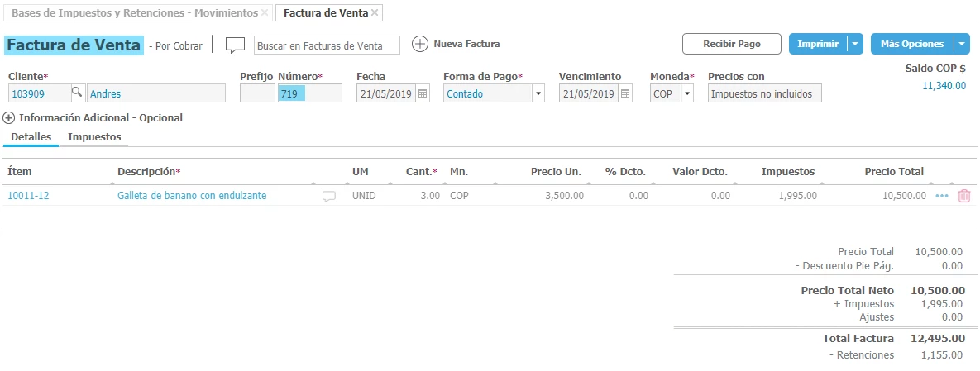Expand the Imprimir dropdown arrow
Screen dimensions: 980x371
pyautogui.click(x=855, y=44)
